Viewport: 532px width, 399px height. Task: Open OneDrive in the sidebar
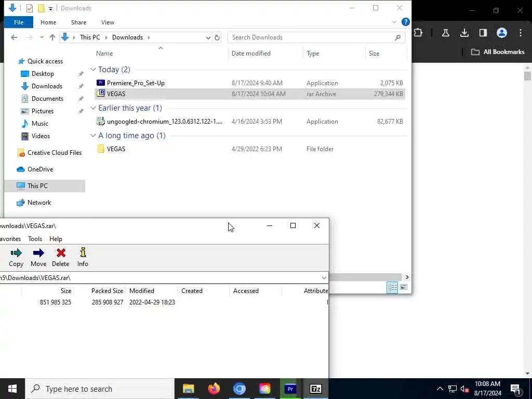point(40,169)
